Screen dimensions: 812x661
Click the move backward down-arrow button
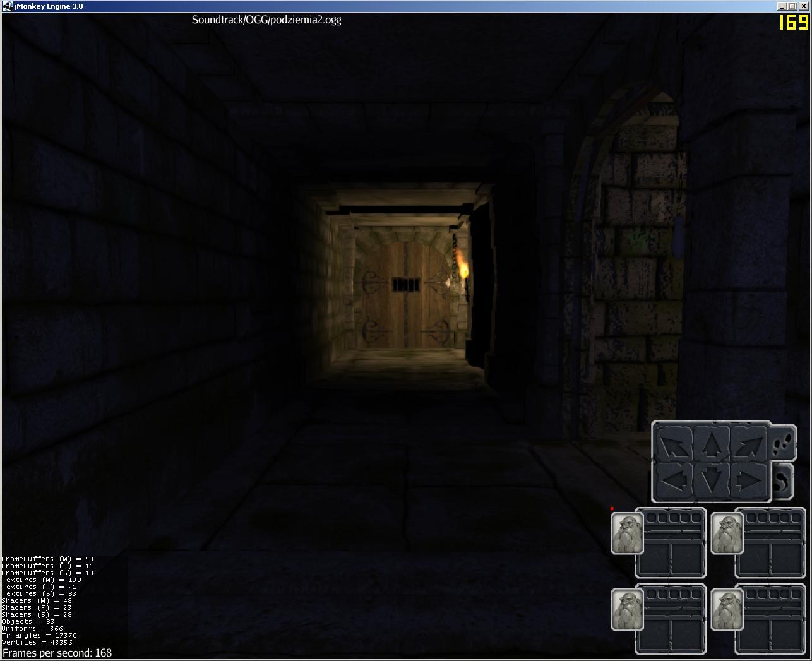pyautogui.click(x=712, y=480)
